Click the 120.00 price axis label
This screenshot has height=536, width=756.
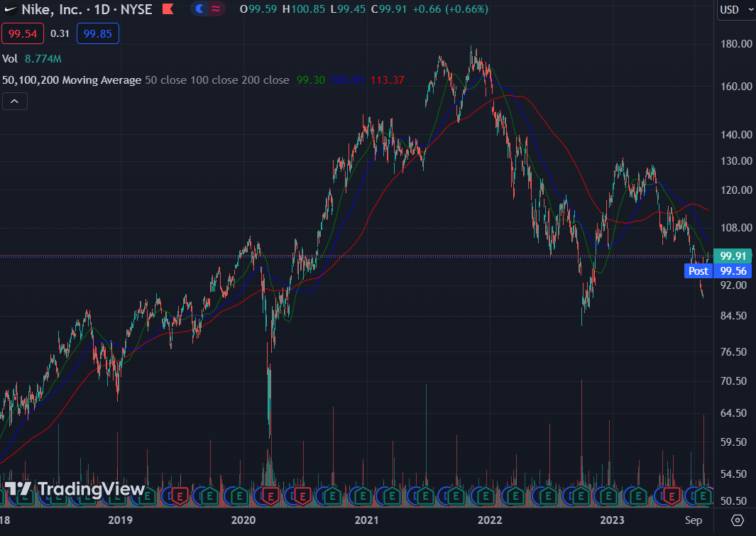pyautogui.click(x=736, y=190)
